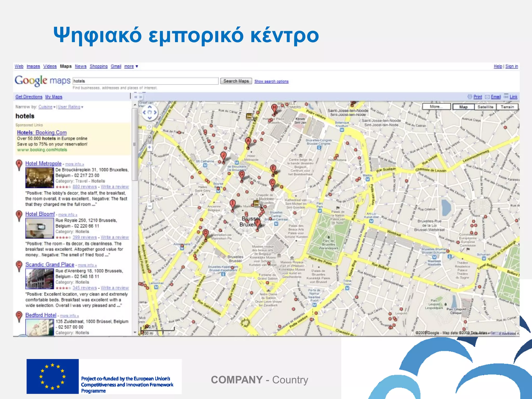
Task: Click the zoom in plus button
Action: [150, 148]
